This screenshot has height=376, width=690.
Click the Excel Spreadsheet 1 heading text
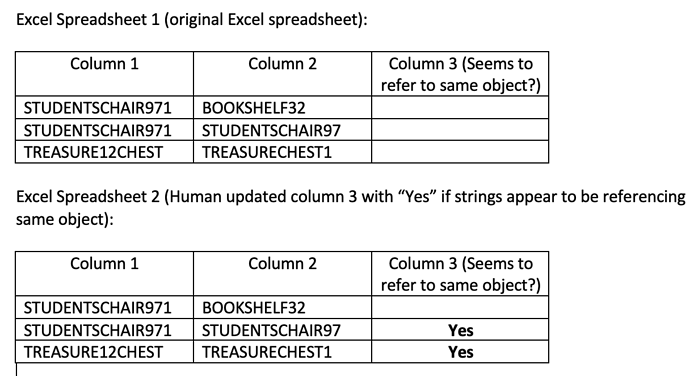point(191,20)
